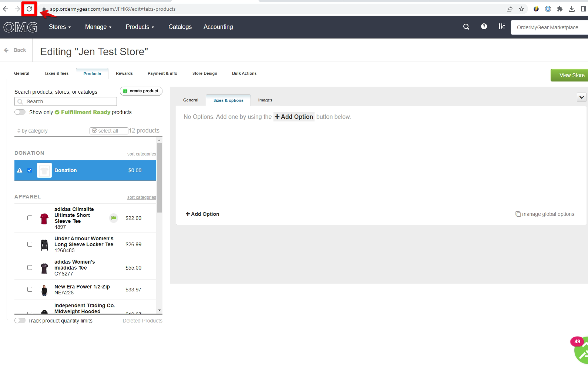Image resolution: width=588 pixels, height=371 pixels.
Task: Click the product Search input field
Action: pyautogui.click(x=65, y=101)
